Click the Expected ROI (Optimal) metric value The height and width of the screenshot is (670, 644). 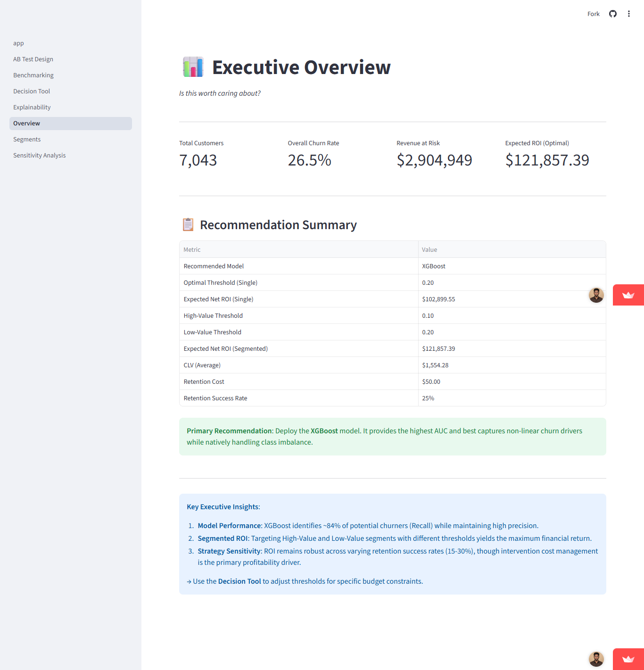pos(547,160)
